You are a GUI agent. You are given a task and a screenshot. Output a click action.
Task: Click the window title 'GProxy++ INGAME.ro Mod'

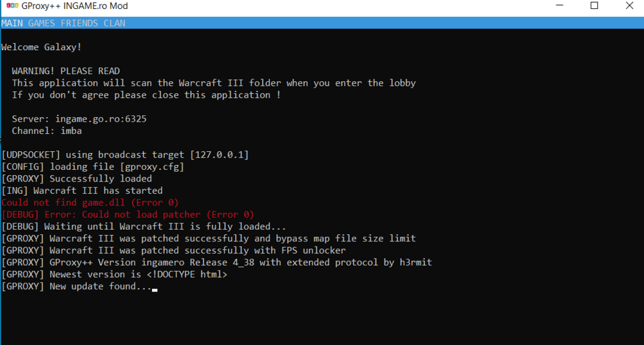tap(74, 6)
